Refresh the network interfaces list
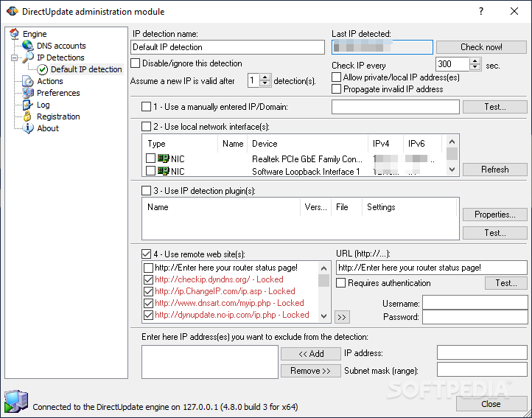This screenshot has width=532, height=418. point(494,170)
